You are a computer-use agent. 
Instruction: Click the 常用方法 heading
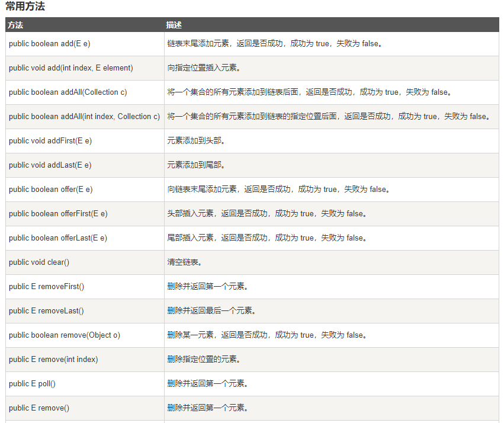pyautogui.click(x=25, y=7)
